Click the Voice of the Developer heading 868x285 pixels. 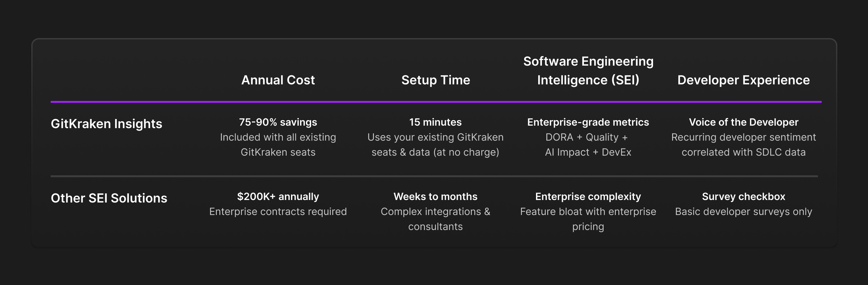(x=743, y=122)
